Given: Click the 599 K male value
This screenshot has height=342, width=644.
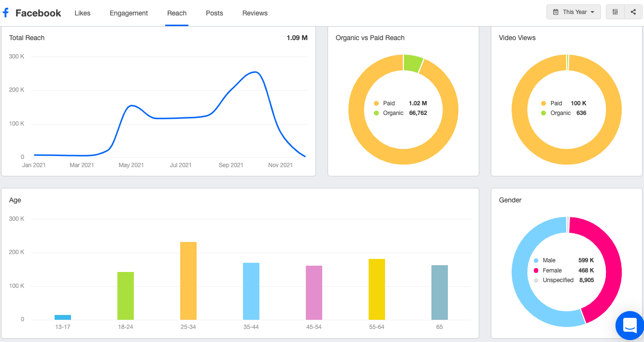Looking at the screenshot, I should click(x=587, y=260).
